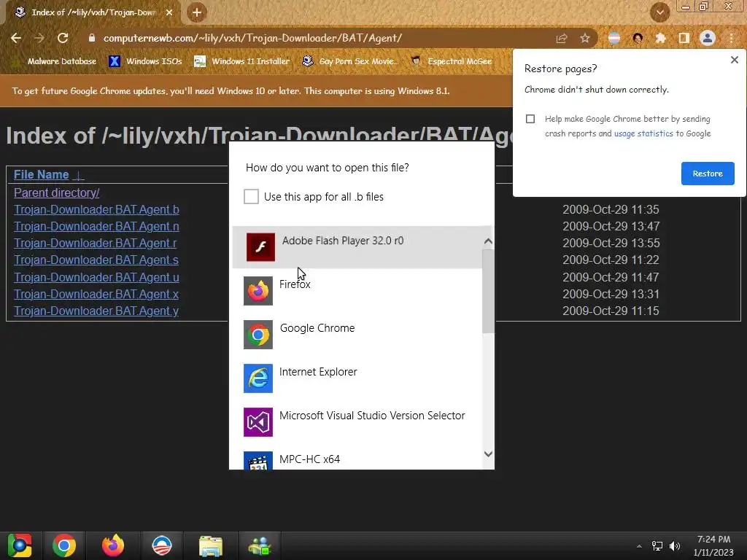Go forward with the browser forward arrow

[x=39, y=38]
